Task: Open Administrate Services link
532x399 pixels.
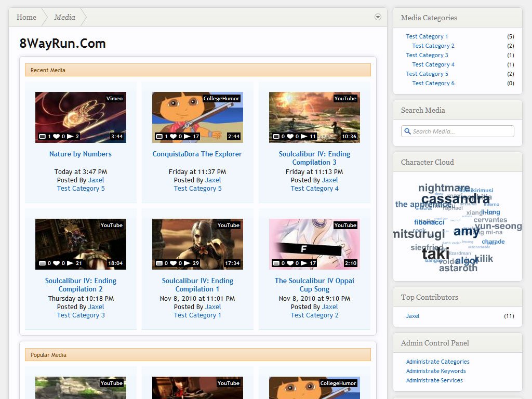Action: pyautogui.click(x=434, y=380)
